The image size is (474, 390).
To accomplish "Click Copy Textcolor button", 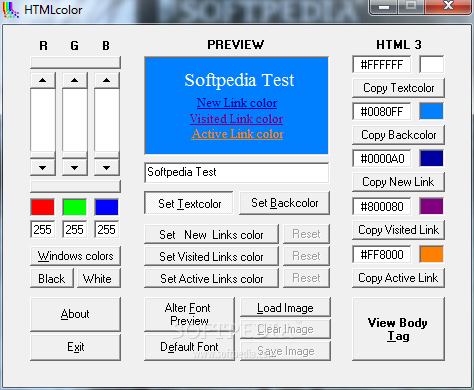I will pos(398,88).
